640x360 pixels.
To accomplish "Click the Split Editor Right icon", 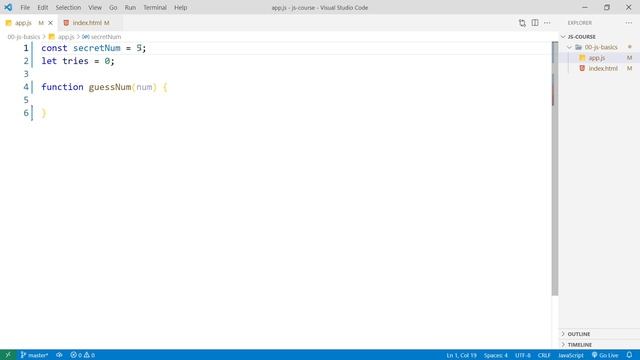I will 535,23.
